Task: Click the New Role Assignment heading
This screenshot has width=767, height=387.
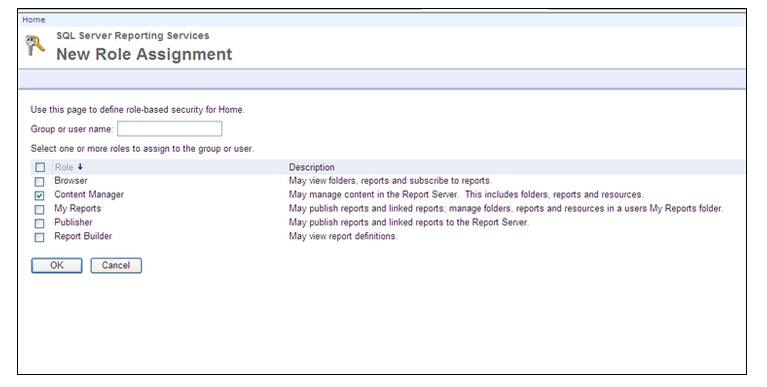Action: (x=144, y=54)
